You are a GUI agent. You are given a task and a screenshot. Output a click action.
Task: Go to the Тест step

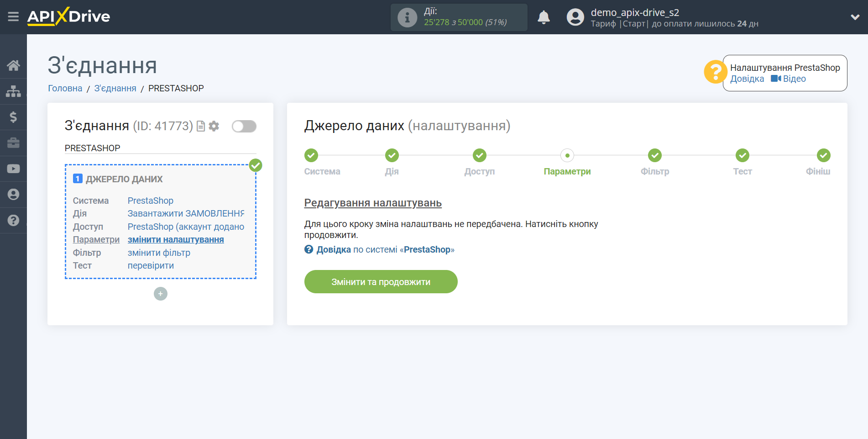click(x=743, y=155)
